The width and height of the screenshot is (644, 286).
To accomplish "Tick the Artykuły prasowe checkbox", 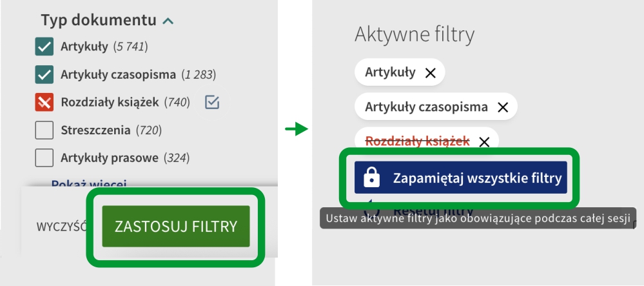I will (44, 158).
